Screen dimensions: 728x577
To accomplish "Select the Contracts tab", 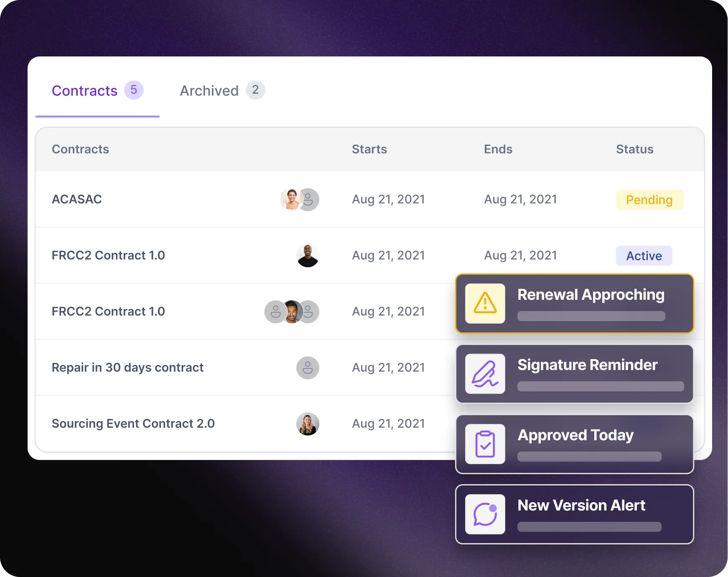I will pyautogui.click(x=84, y=91).
